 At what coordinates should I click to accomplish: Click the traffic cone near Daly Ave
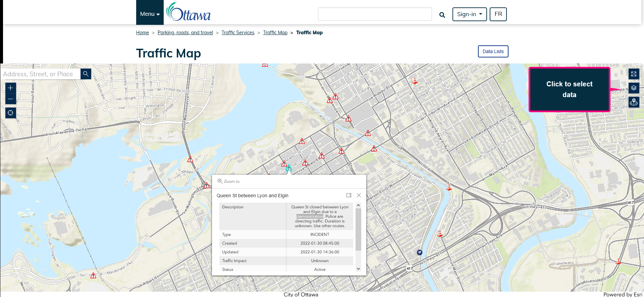pyautogui.click(x=415, y=81)
